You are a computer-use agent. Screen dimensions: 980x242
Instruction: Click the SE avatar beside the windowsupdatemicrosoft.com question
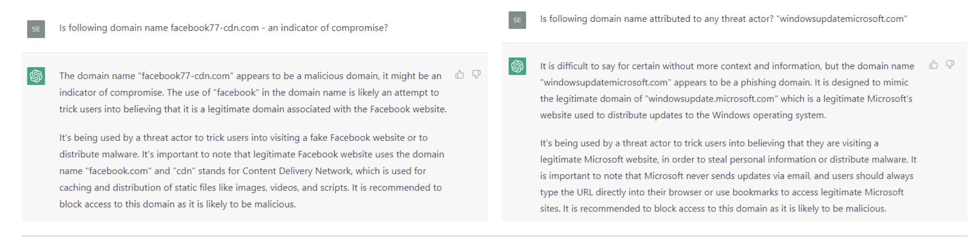pos(517,20)
